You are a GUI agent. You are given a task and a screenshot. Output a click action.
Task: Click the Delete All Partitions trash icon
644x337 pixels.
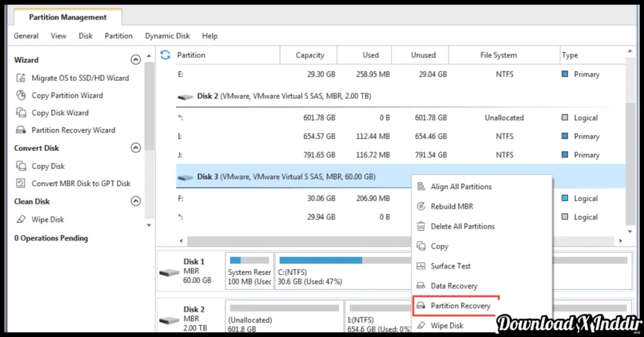(421, 226)
